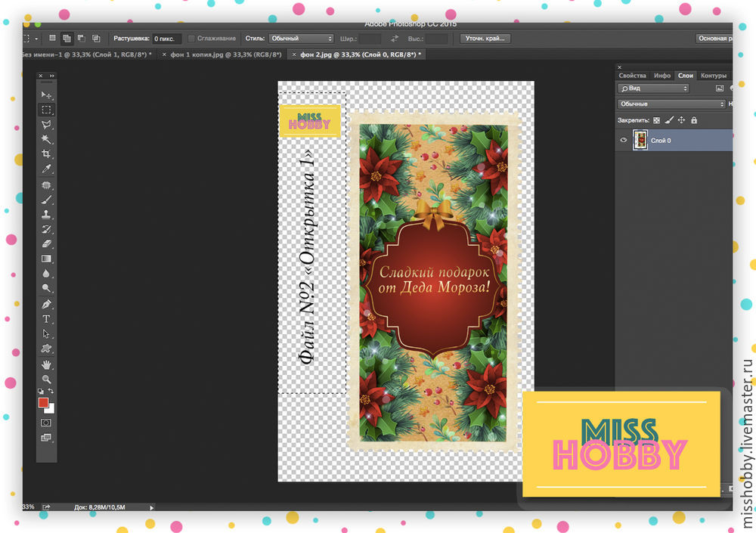
Task: Activate the Eraser tool
Action: click(x=46, y=244)
